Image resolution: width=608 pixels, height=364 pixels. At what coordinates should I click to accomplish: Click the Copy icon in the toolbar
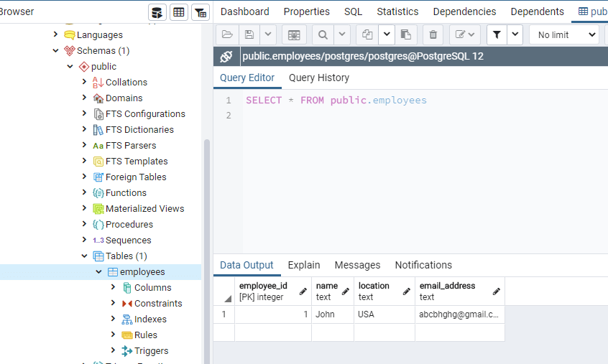(x=367, y=35)
